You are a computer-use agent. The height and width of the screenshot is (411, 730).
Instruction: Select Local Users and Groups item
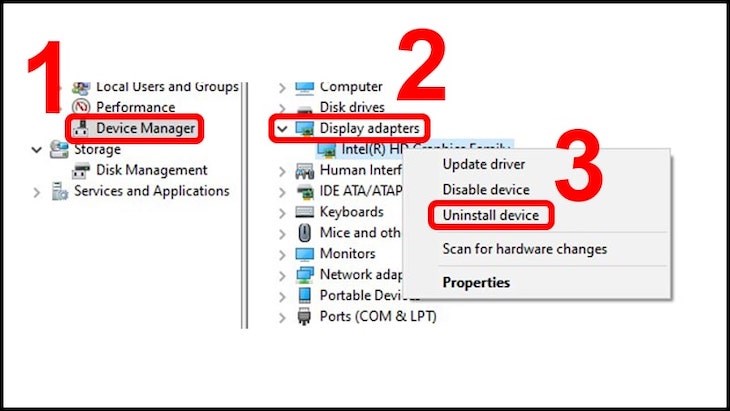click(x=167, y=87)
